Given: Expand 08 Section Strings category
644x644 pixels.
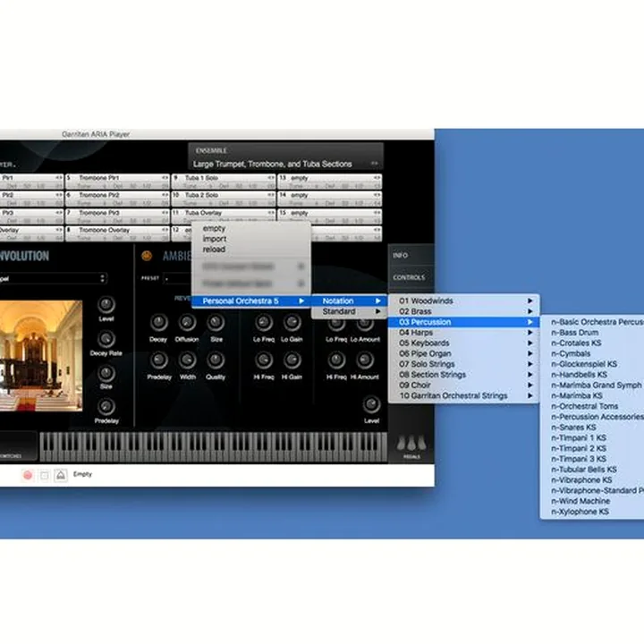Looking at the screenshot, I should tap(463, 375).
